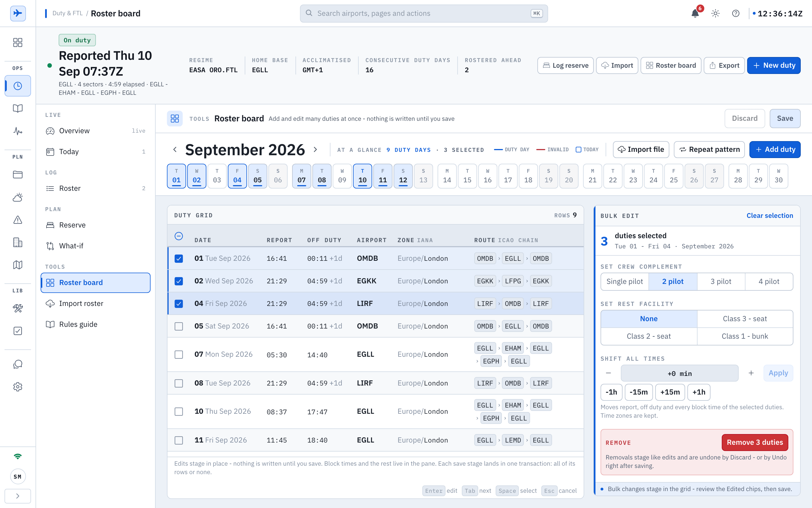Expand the sidebar with bottom chevron
The width and height of the screenshot is (812, 508).
tap(18, 496)
